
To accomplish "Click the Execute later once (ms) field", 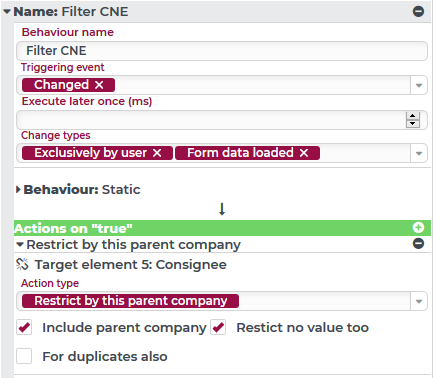I will tap(211, 120).
